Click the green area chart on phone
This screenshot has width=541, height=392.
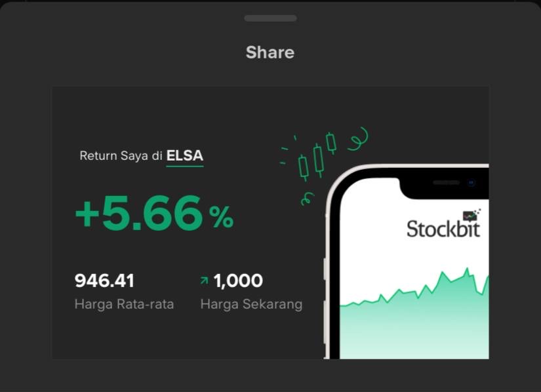[x=420, y=321]
